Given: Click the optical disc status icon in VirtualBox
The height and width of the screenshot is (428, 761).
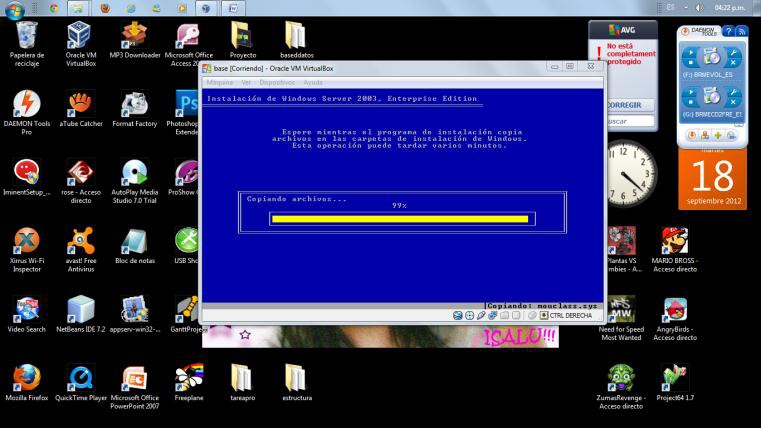Looking at the screenshot, I should (x=469, y=315).
